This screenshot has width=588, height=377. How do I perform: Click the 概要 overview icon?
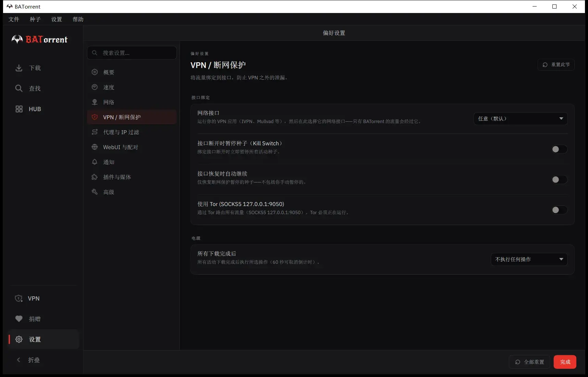pyautogui.click(x=95, y=72)
